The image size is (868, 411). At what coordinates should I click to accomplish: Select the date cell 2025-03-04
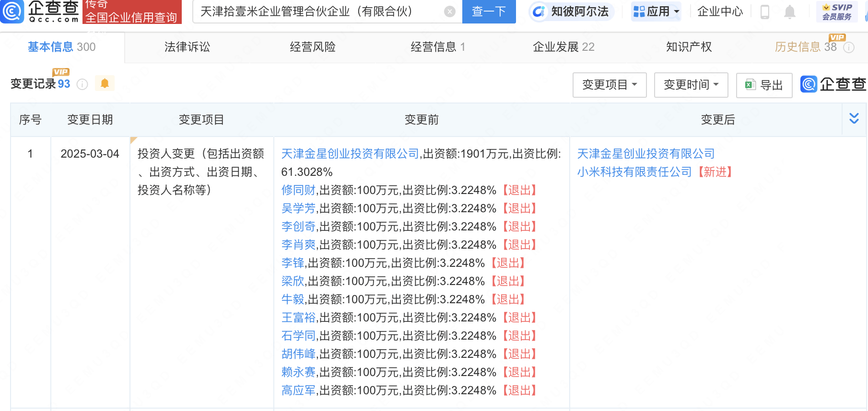[90, 154]
